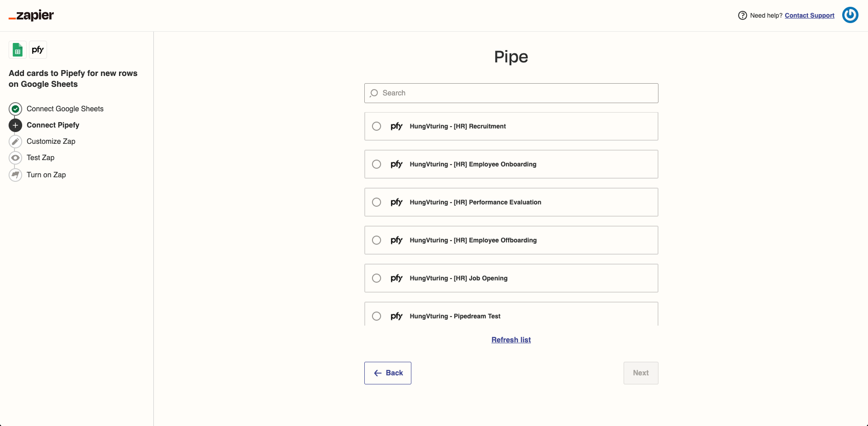Click the checkmark icon next to Connect Google Sheets
Screen dimensions: 868x426
[15, 109]
